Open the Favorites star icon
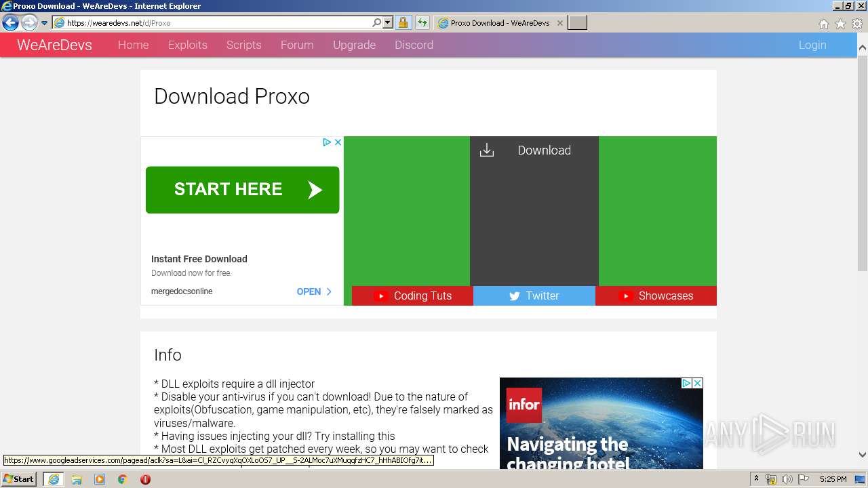Viewport: 868px width, 488px height. [840, 24]
